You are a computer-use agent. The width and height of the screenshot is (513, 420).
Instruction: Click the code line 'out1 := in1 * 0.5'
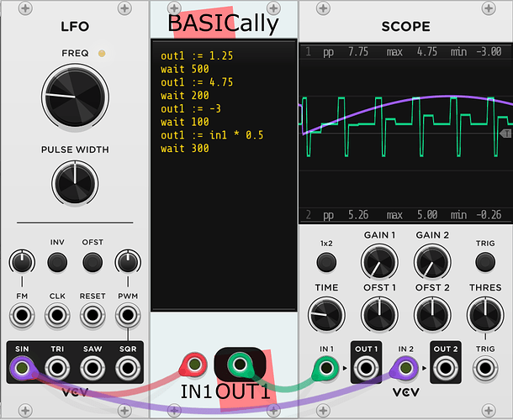point(212,135)
